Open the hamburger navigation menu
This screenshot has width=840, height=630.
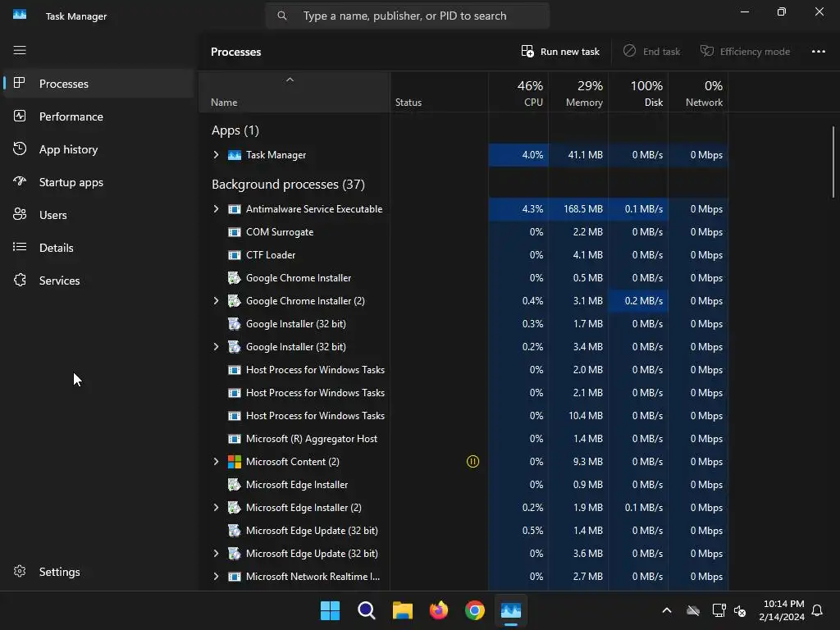pos(20,50)
